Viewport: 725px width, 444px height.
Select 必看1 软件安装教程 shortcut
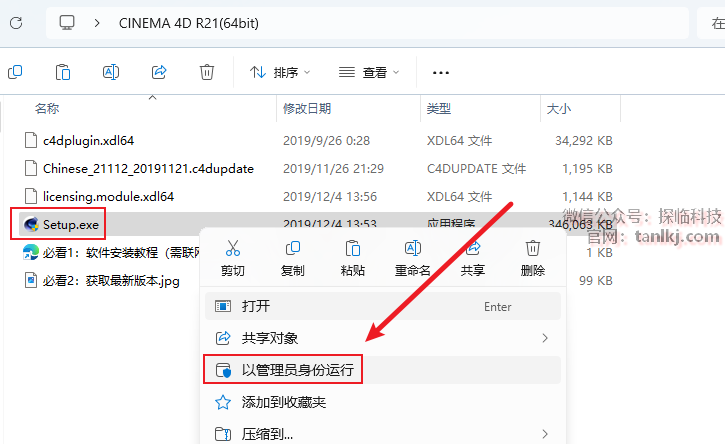click(x=121, y=253)
